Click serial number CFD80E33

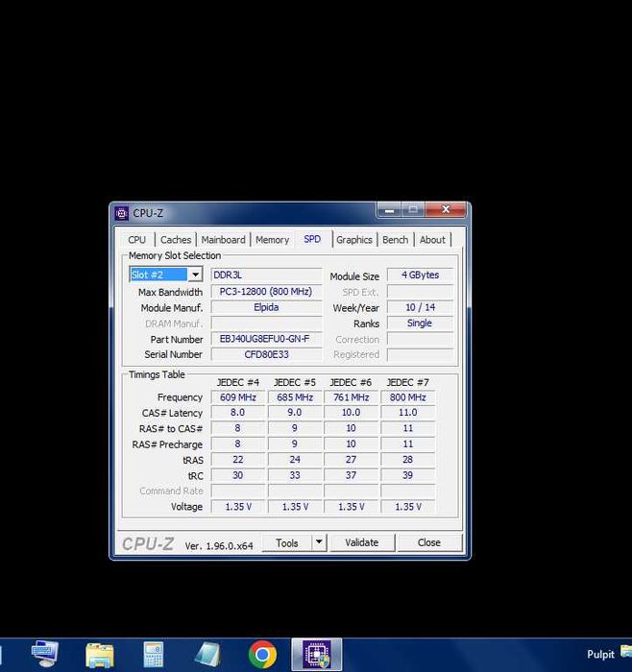pos(266,354)
